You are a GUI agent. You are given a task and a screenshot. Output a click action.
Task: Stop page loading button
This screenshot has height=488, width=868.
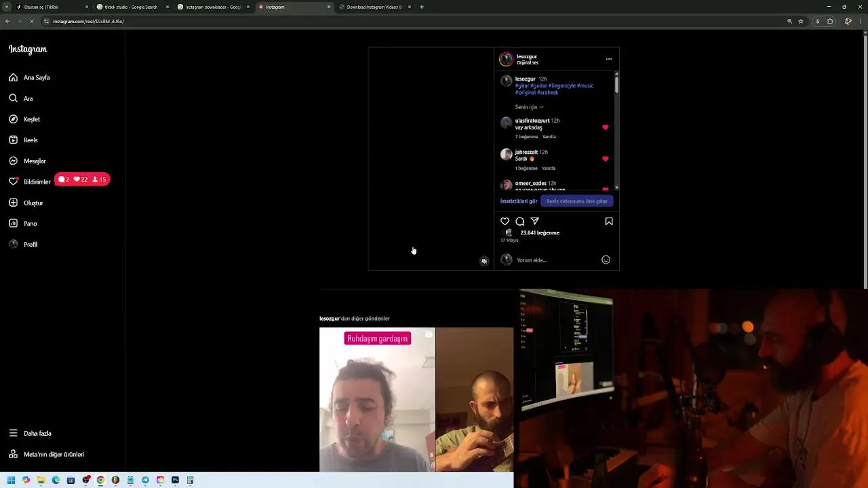click(x=31, y=21)
